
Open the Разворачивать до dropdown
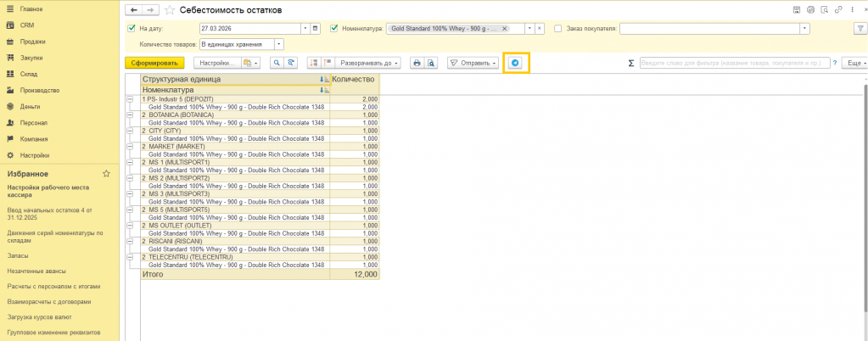point(369,63)
